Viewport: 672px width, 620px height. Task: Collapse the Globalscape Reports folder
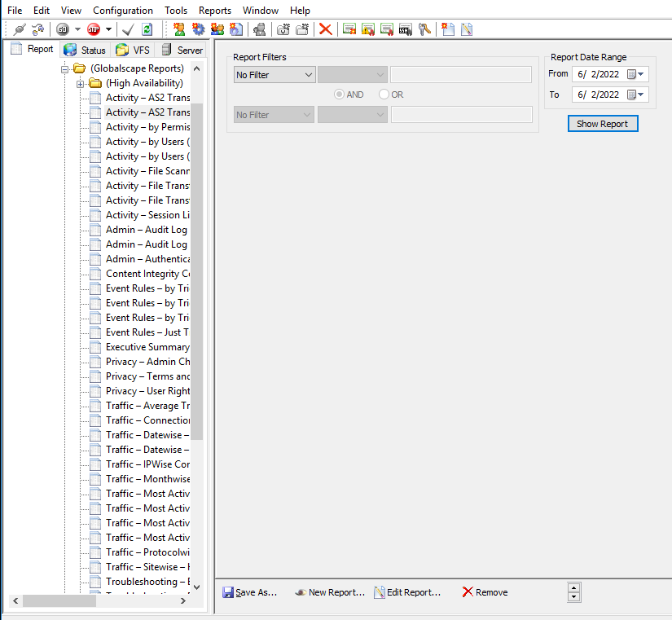click(x=66, y=68)
